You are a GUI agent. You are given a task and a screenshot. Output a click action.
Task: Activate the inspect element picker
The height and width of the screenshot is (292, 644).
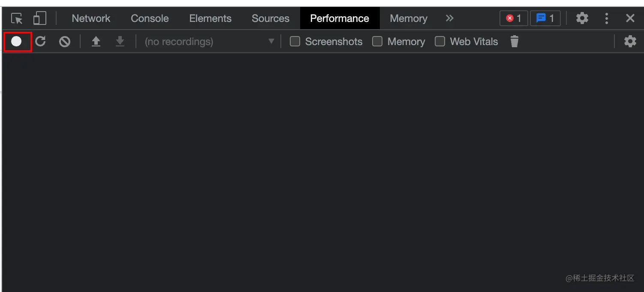click(x=17, y=18)
